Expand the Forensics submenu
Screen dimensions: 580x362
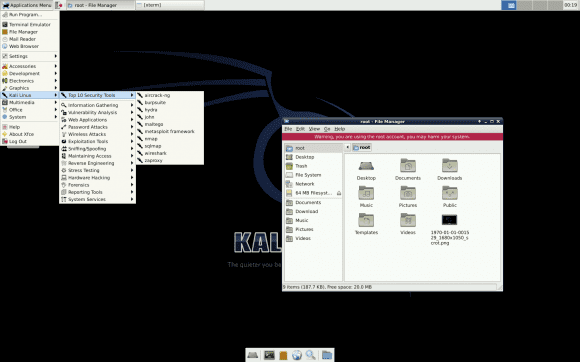pos(97,185)
